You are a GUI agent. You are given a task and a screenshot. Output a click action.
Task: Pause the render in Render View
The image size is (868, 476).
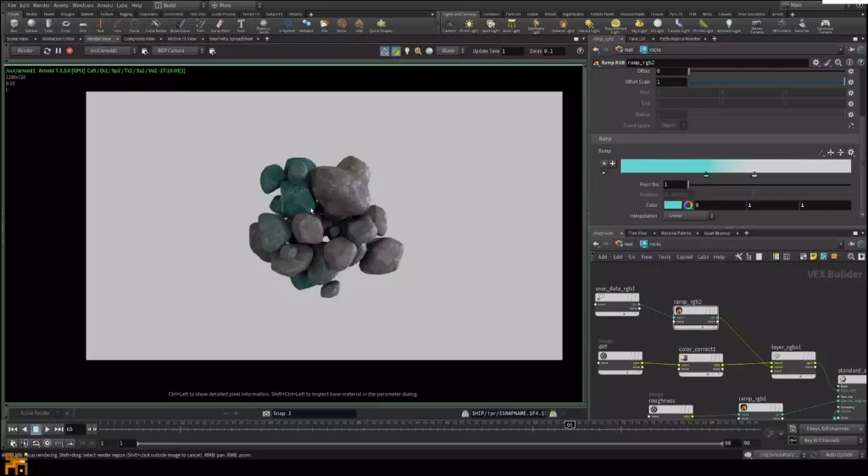click(x=58, y=51)
